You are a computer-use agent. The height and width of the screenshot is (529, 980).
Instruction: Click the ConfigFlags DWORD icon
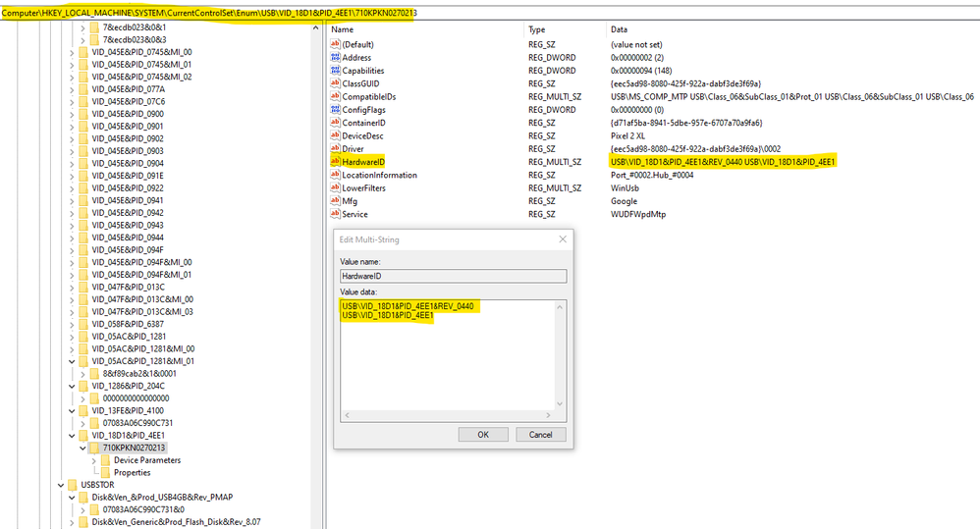click(x=335, y=110)
